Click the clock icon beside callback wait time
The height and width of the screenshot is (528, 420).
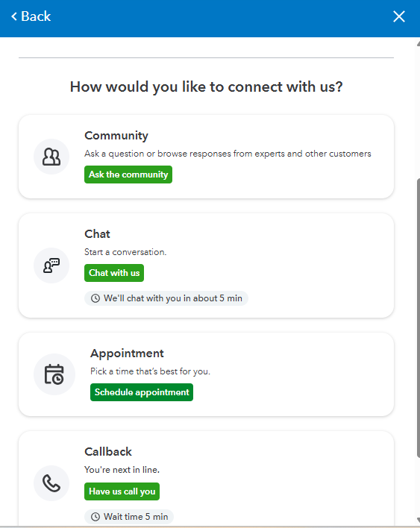click(x=95, y=517)
